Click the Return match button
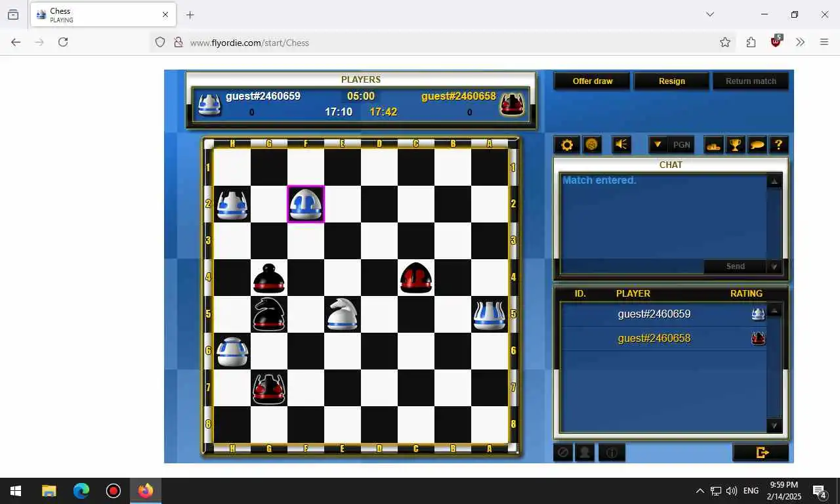The width and height of the screenshot is (840, 504). 751,81
